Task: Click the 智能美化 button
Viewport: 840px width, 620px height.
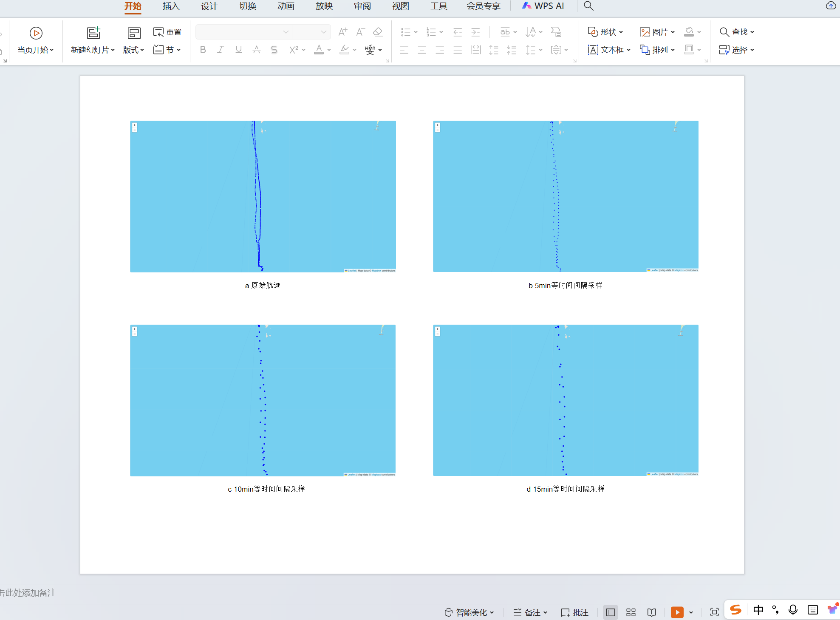Action: (469, 612)
